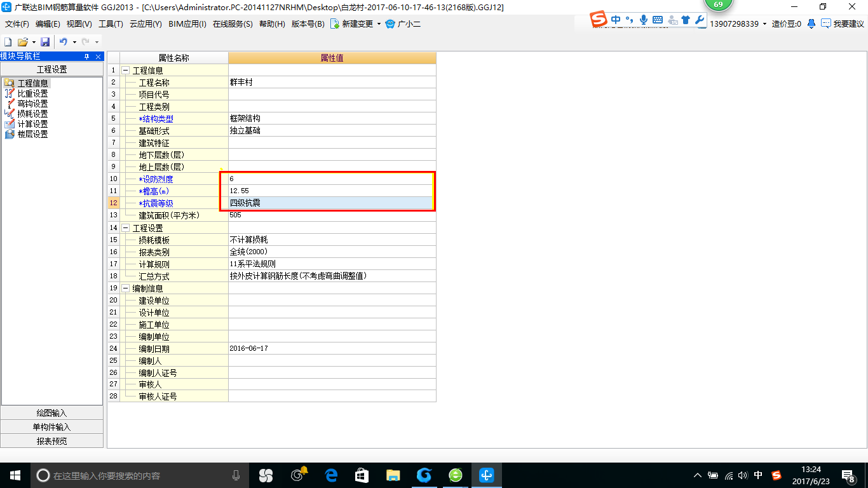The height and width of the screenshot is (488, 868).
Task: Collapse the 工程信息 group in row 1
Action: click(x=126, y=71)
